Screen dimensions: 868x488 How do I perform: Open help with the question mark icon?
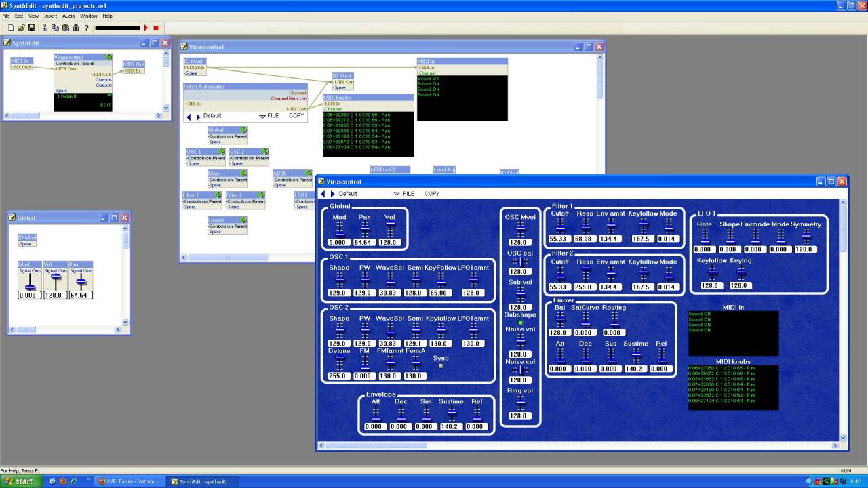pos(86,28)
